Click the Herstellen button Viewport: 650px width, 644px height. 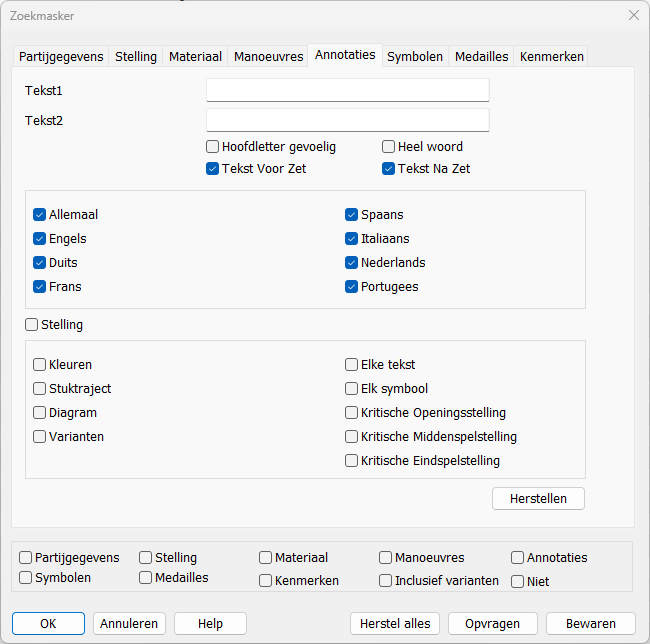[x=538, y=498]
